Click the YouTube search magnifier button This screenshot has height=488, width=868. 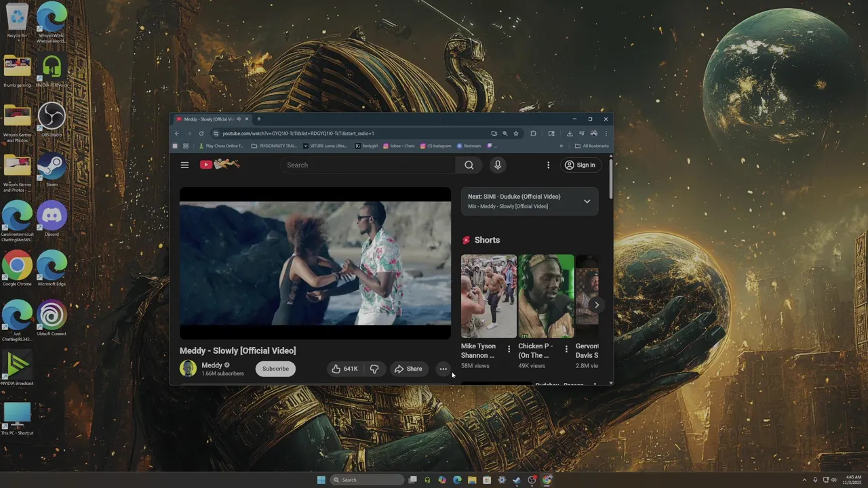pyautogui.click(x=469, y=165)
